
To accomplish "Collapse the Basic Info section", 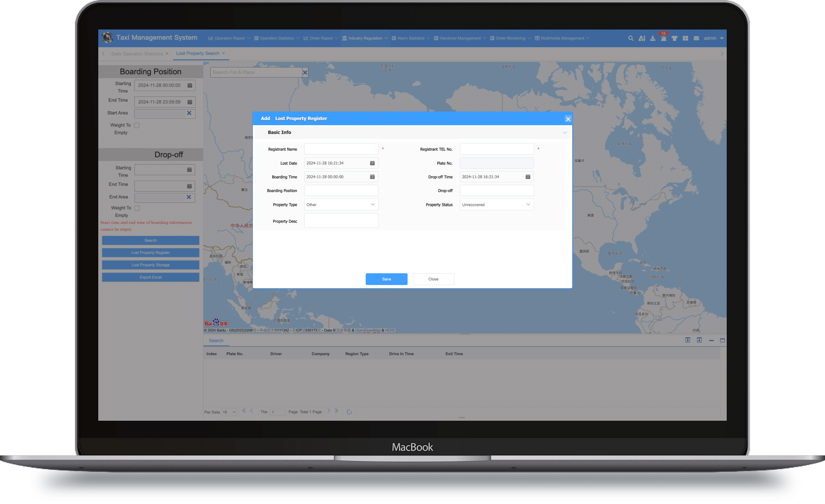I will (564, 133).
